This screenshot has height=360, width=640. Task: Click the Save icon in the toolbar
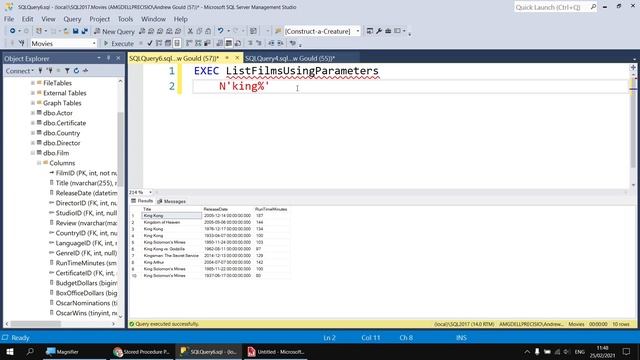(x=76, y=31)
